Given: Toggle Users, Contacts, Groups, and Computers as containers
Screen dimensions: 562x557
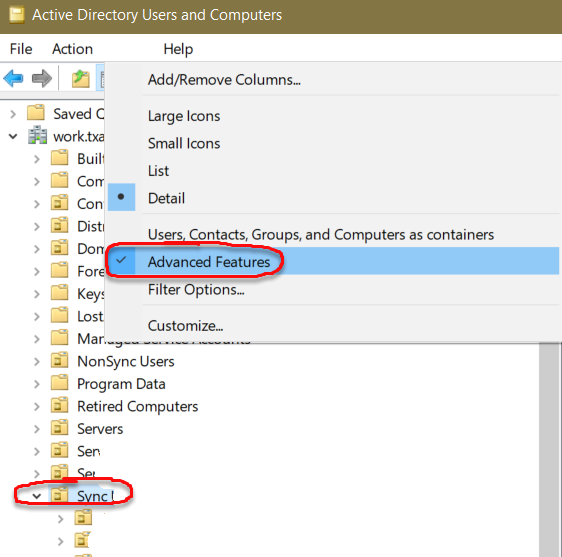Looking at the screenshot, I should [x=333, y=234].
